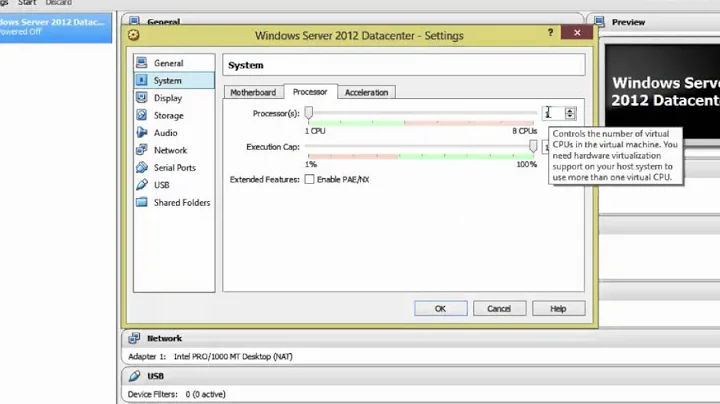Click the OK button
This screenshot has width=720, height=404.
pos(440,309)
